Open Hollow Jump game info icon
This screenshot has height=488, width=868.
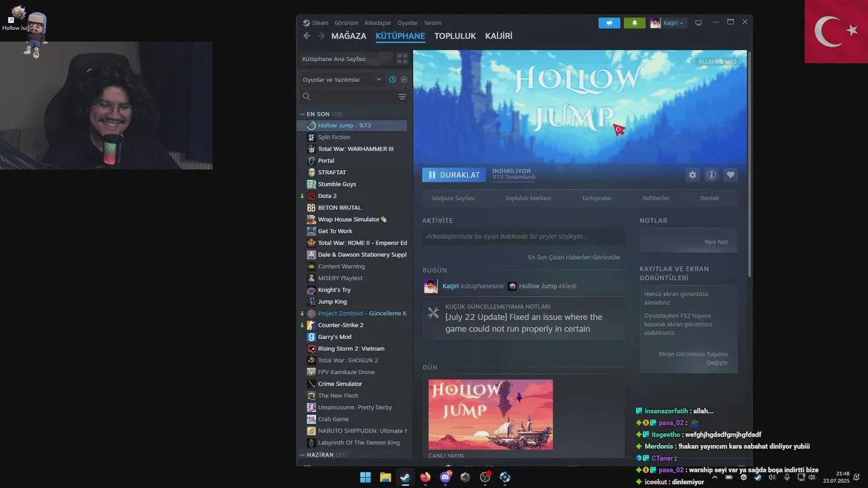pyautogui.click(x=711, y=175)
